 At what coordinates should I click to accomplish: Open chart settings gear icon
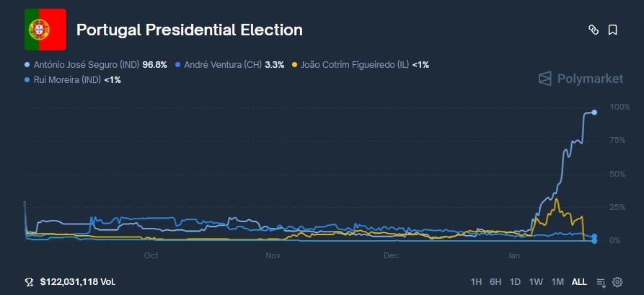point(617,282)
